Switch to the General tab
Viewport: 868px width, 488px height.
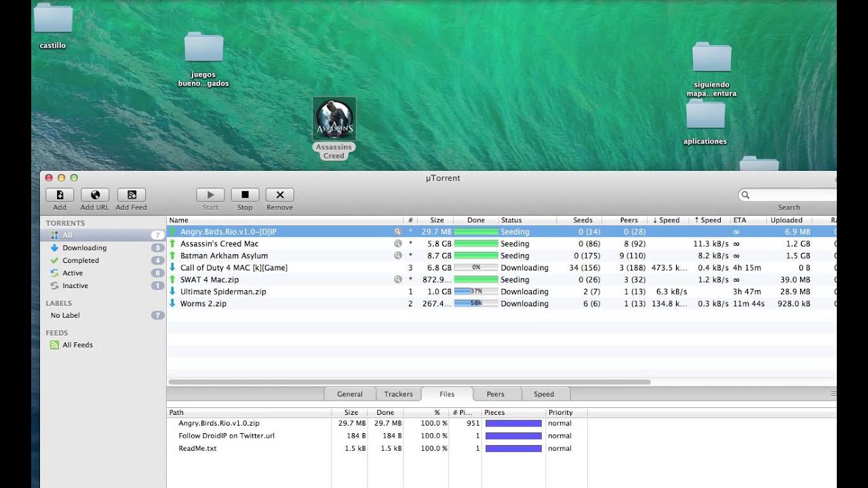350,394
